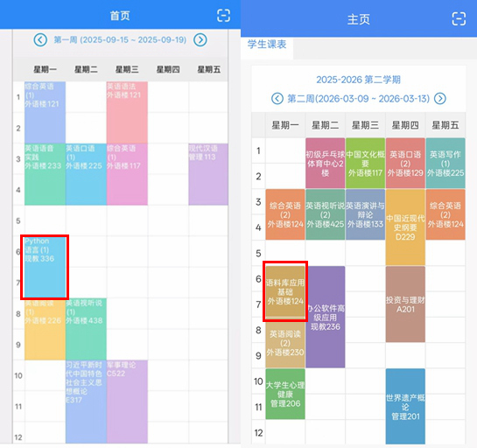Open 大学生心理健康 管理206 course
The height and width of the screenshot is (448, 477).
pyautogui.click(x=285, y=394)
